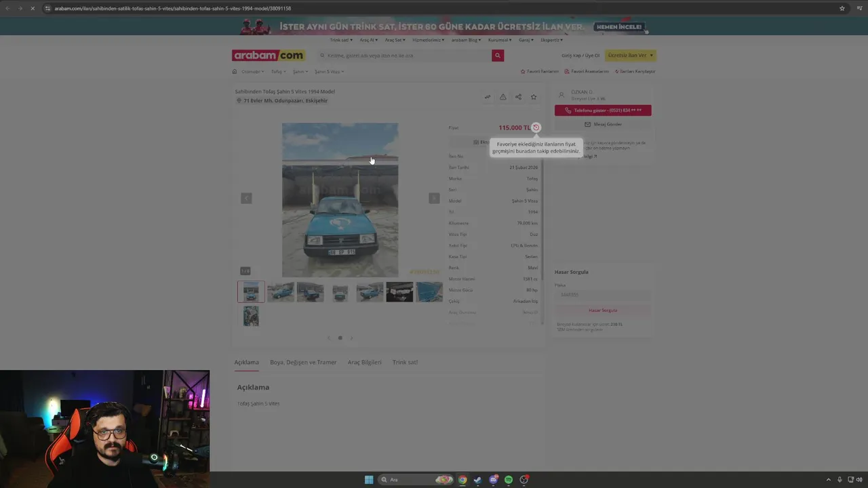Show next car photo with right arrow
Screen dimensions: 868x488
pos(434,198)
